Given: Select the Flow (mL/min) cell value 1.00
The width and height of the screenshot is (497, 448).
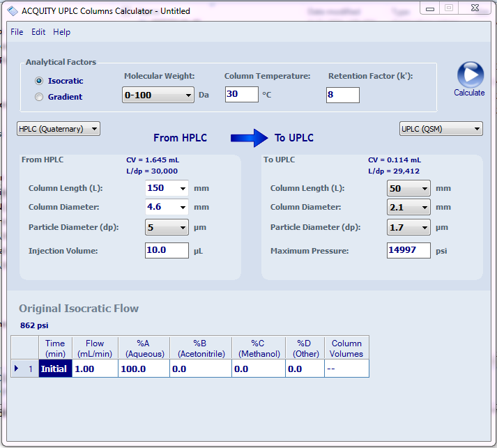Looking at the screenshot, I should [x=95, y=369].
